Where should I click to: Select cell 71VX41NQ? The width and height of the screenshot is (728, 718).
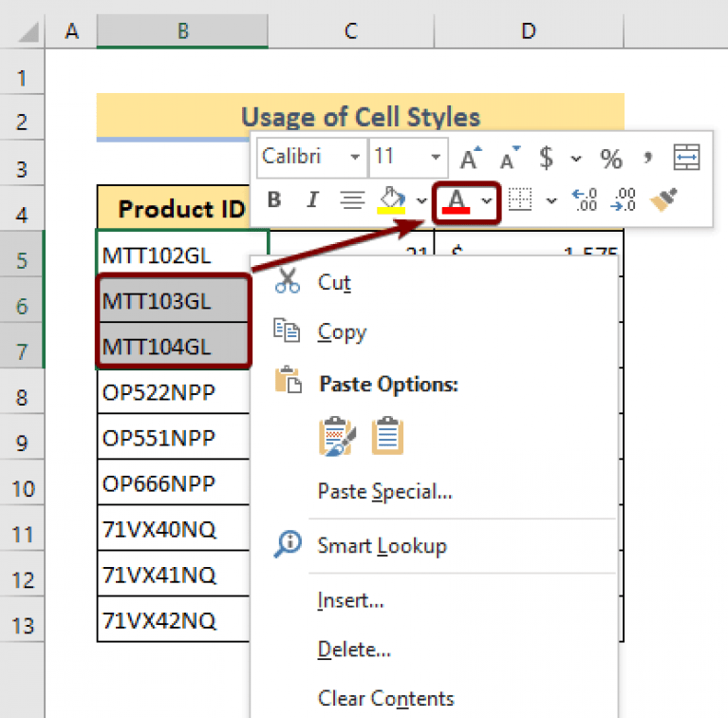click(x=174, y=574)
